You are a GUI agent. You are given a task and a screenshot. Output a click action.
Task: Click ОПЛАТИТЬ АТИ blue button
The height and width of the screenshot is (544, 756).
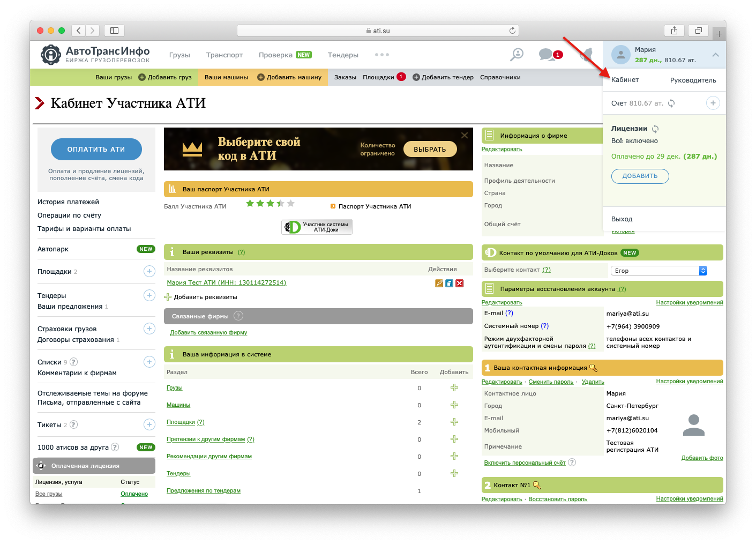click(x=96, y=149)
